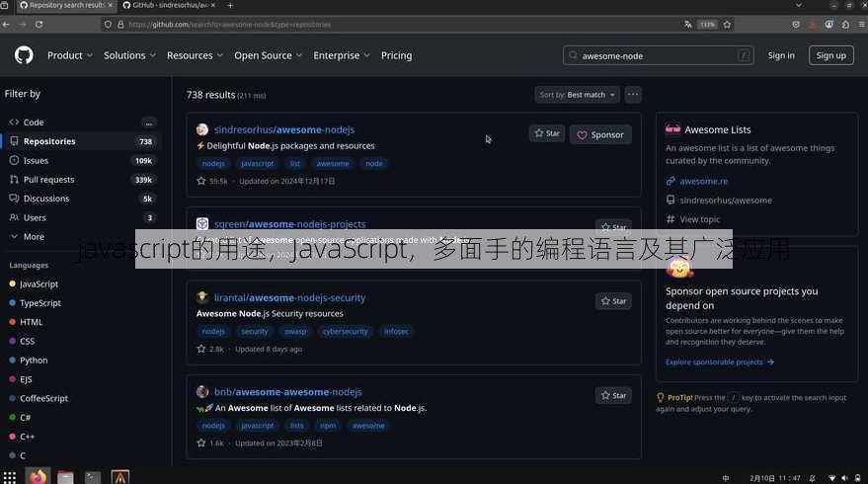Close the Repository search results tab
868x484 pixels.
coord(110,5)
